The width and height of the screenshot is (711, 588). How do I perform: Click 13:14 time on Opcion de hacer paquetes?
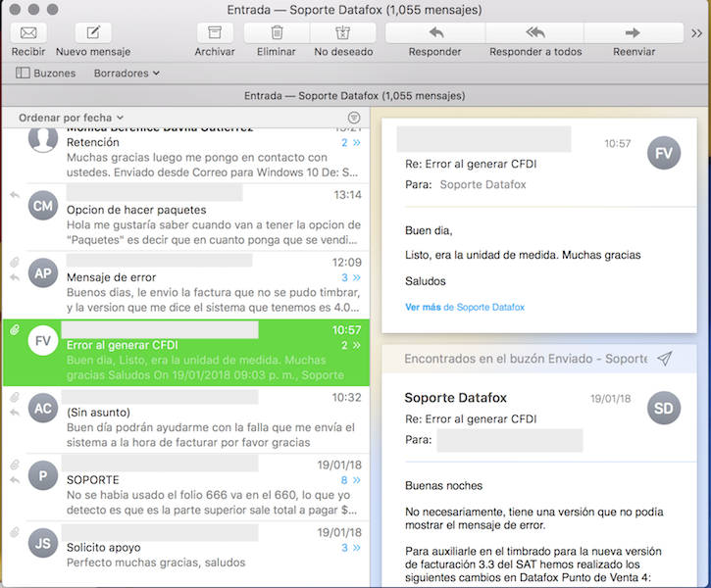pos(348,195)
